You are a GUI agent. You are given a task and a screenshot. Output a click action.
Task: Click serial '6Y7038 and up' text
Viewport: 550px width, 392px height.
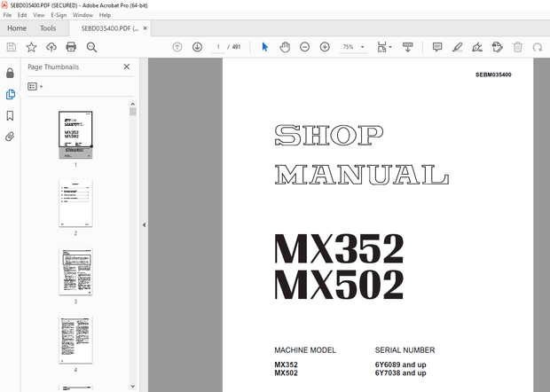401,373
